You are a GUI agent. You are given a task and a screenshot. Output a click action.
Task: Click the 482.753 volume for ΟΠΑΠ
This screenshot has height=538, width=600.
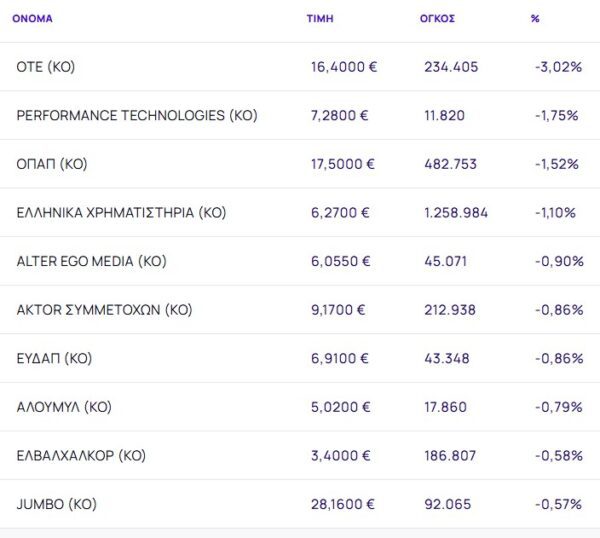click(x=451, y=164)
